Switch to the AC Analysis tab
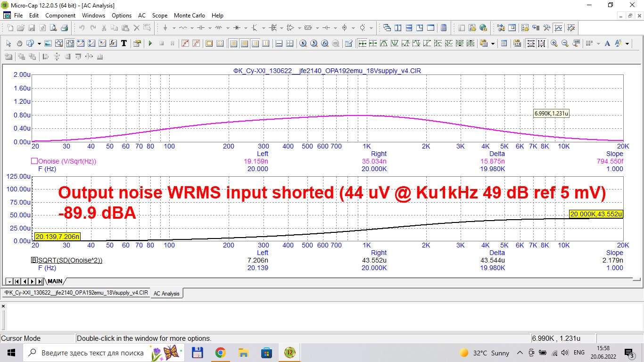Viewport: 644px width, 362px height. point(166,293)
